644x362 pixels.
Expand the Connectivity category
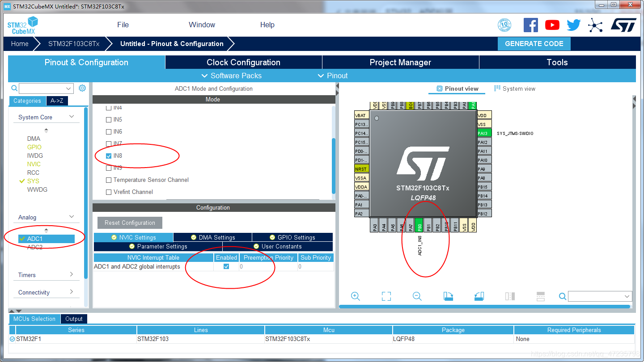[72, 292]
